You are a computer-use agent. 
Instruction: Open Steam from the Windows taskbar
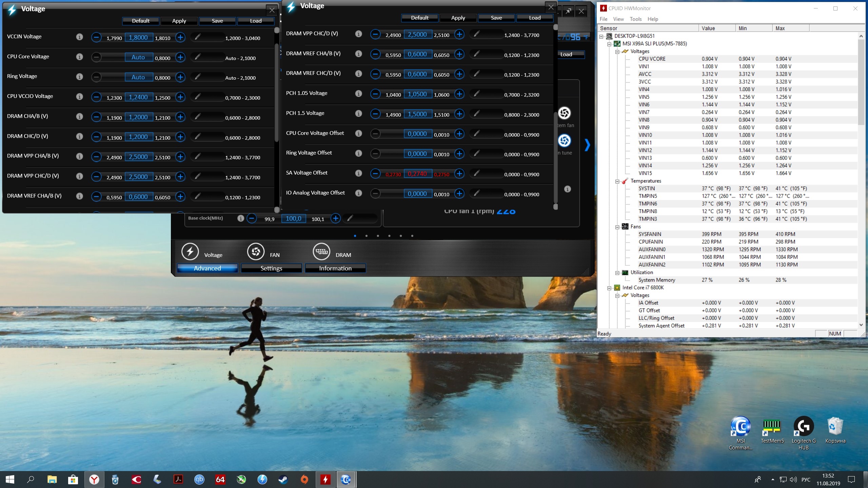[x=283, y=480]
